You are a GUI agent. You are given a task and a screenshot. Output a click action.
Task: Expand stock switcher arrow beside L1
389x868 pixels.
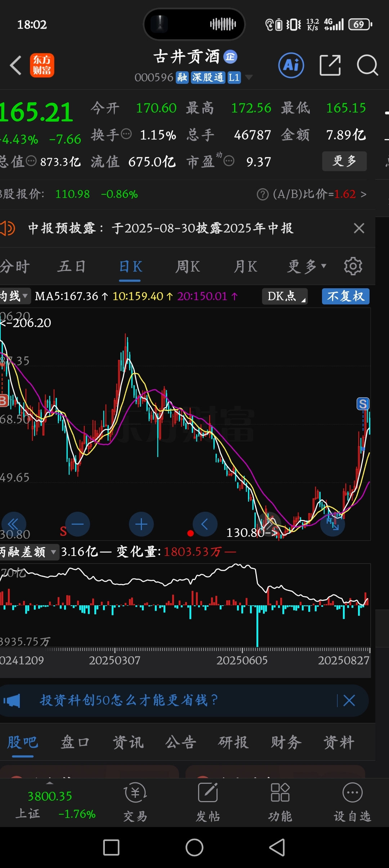tap(249, 77)
